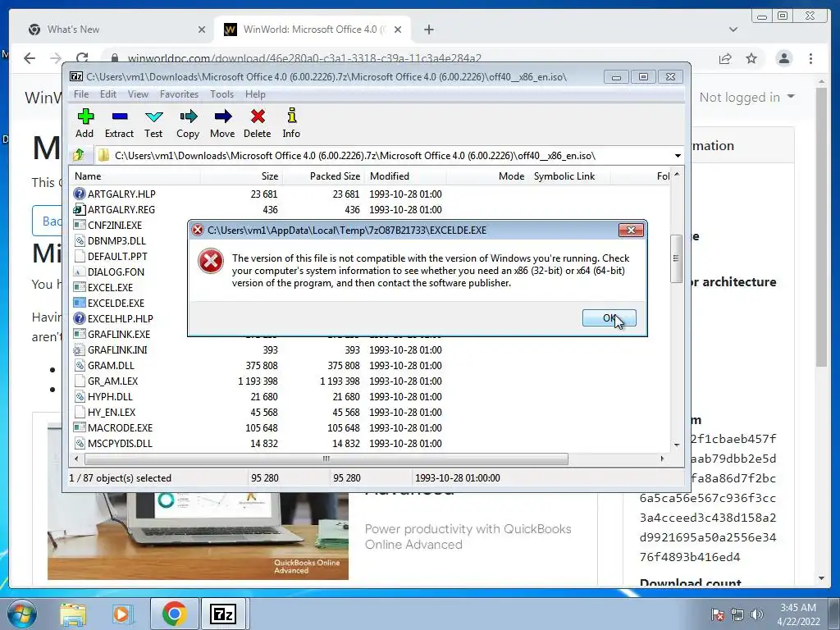
Task: Expand the 7-Zip address path dropdown
Action: tap(678, 156)
